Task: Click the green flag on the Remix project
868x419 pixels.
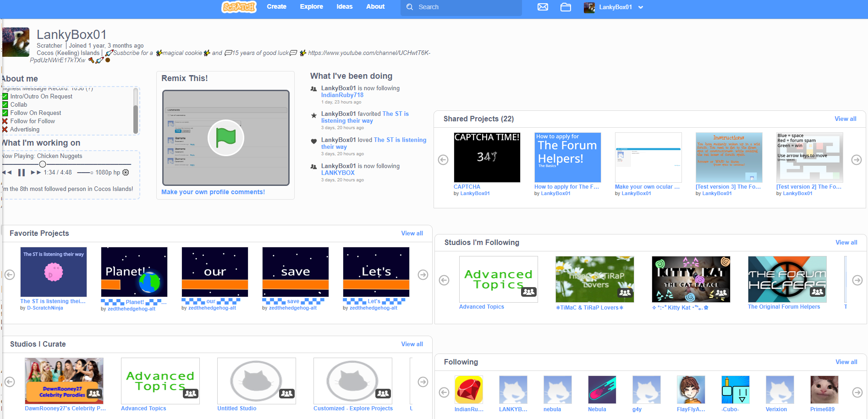Action: (x=225, y=138)
